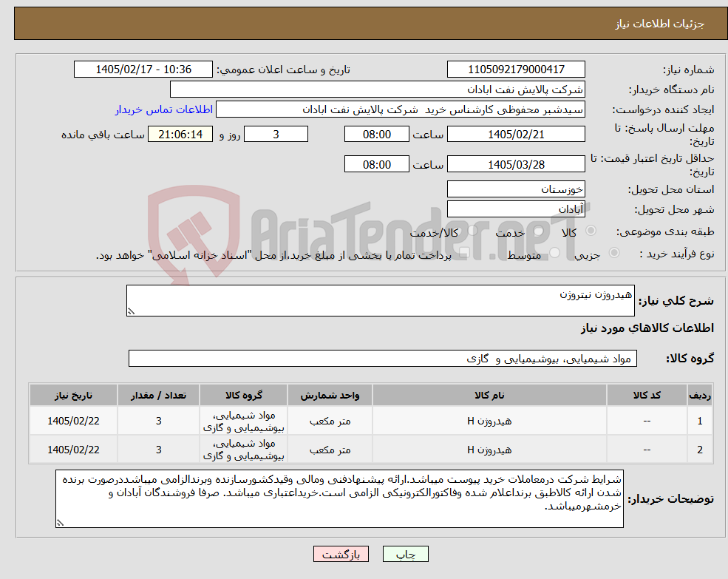Click the شماره نیاز number field
The width and height of the screenshot is (728, 579).
[516, 70]
